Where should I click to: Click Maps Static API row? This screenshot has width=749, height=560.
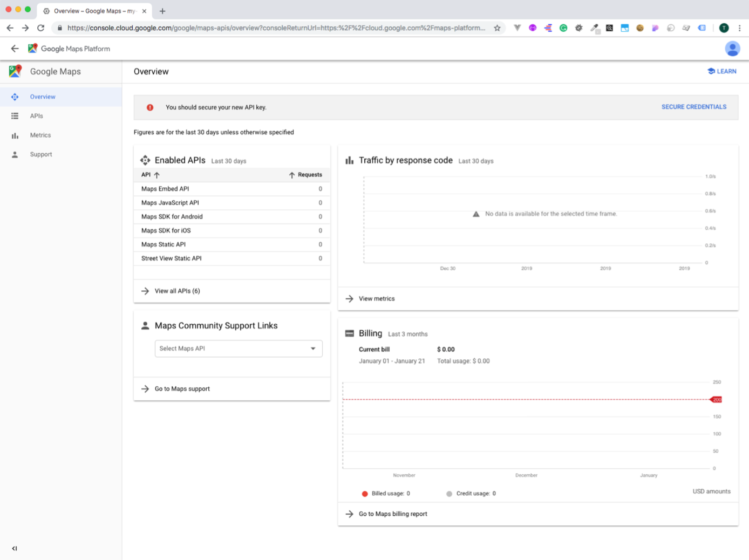tap(232, 244)
